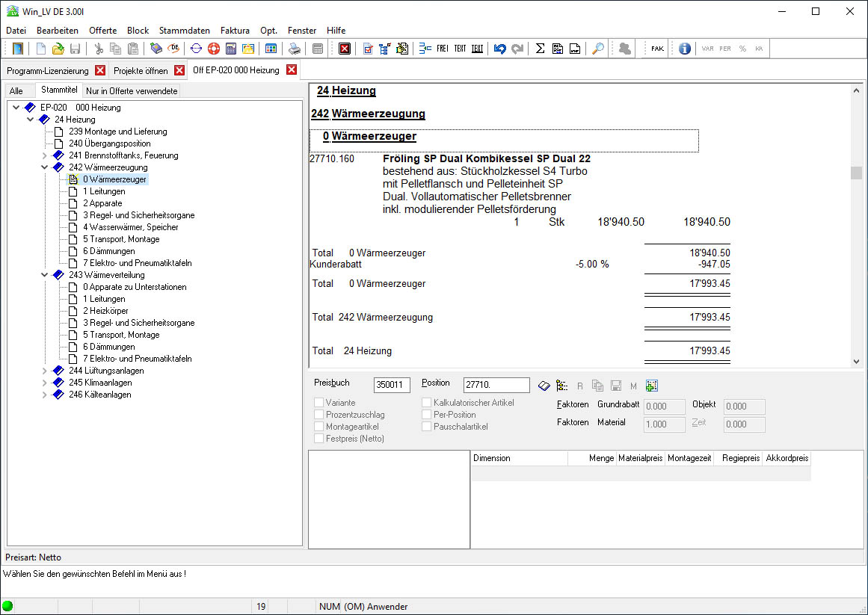Click the blue book price book toolbar icon

point(156,49)
